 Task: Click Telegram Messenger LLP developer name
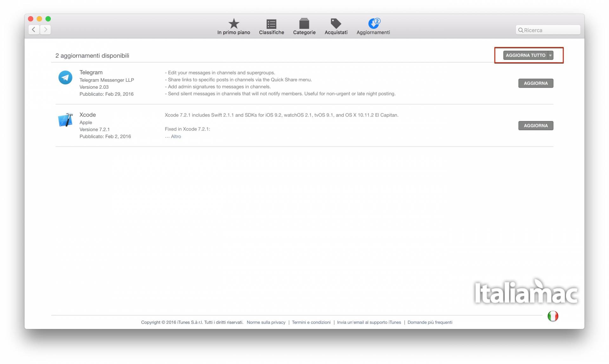coord(107,80)
